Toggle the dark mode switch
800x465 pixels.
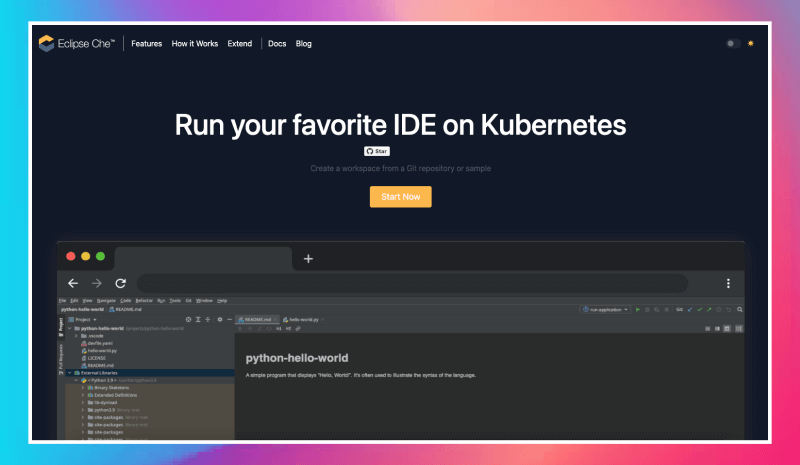tap(733, 43)
